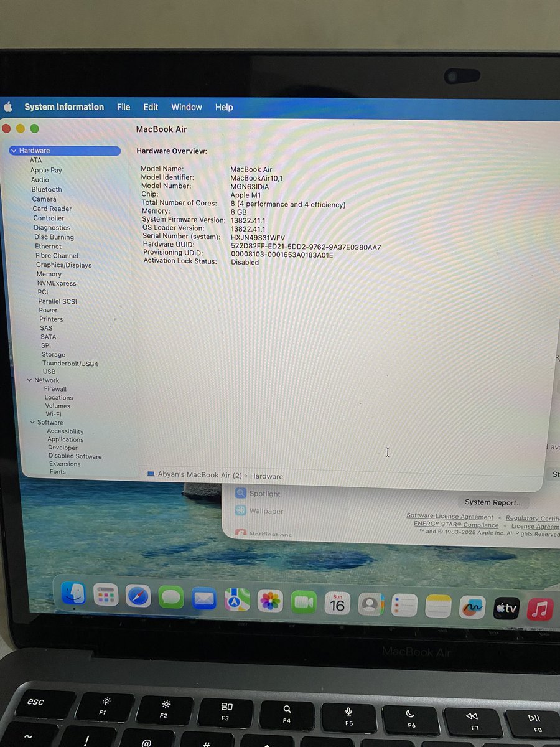Collapse the Software section
The height and width of the screenshot is (747, 560).
[32, 422]
